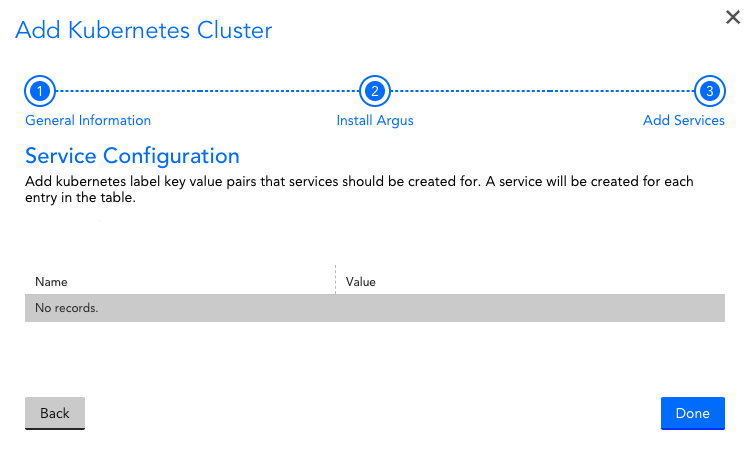The height and width of the screenshot is (454, 750).
Task: Click dotted progress line between steps 1 and 2
Action: (208, 91)
